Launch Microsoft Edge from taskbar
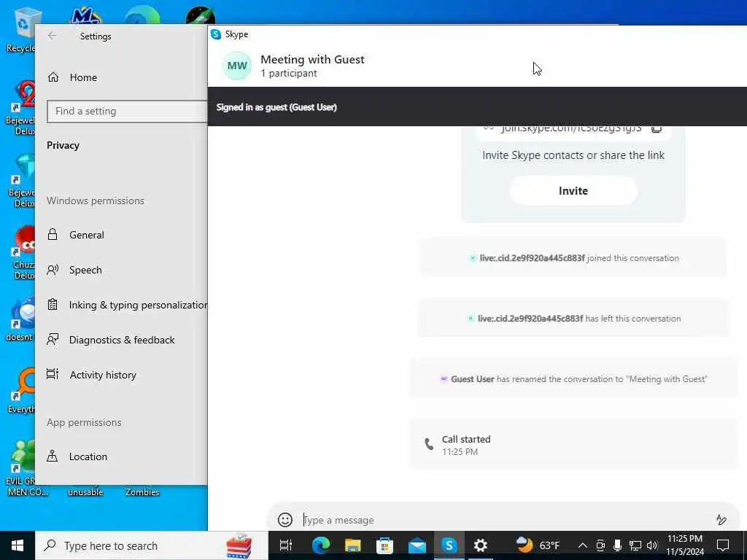 pos(321,545)
